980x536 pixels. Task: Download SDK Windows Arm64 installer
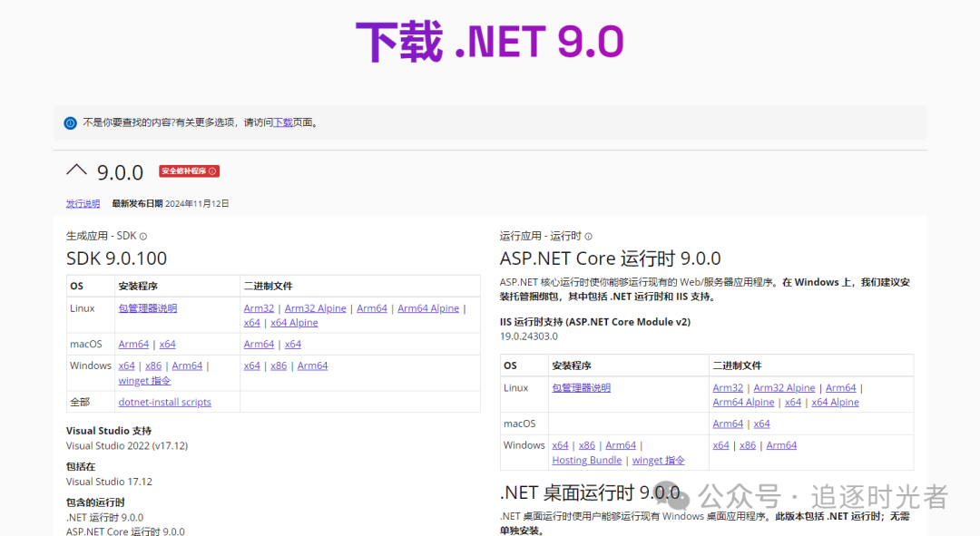[187, 365]
